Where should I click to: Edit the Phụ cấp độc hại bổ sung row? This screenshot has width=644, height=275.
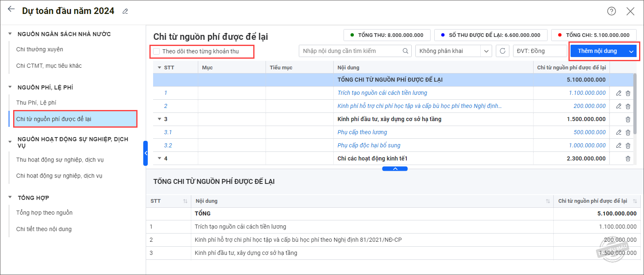(x=619, y=146)
